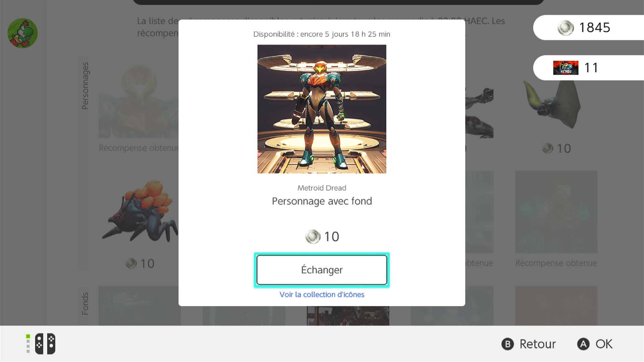644x362 pixels.
Task: Click the Retour label
Action: tap(537, 344)
